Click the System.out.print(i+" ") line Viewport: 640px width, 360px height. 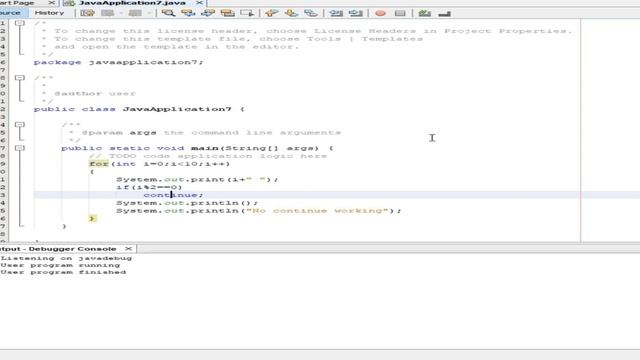coord(197,180)
